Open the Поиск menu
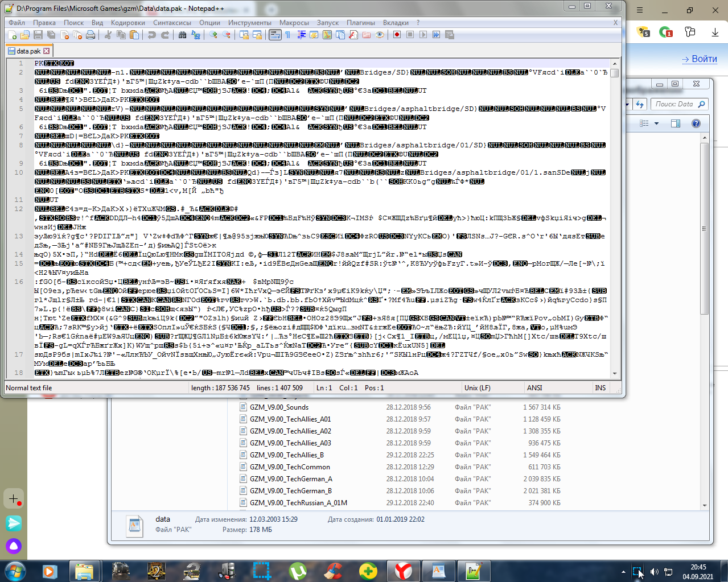The height and width of the screenshot is (582, 728). pyautogui.click(x=74, y=23)
